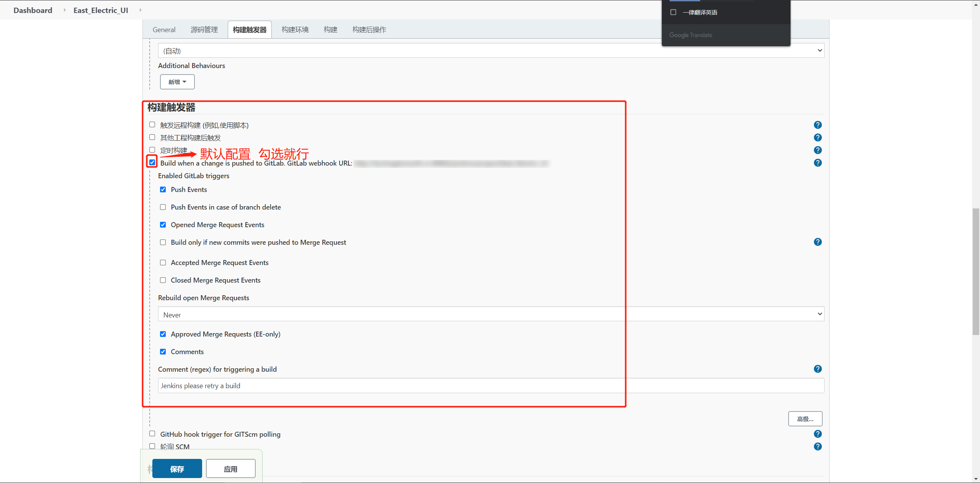Enable Accepted Merge Request Events checkbox
Image resolution: width=980 pixels, height=483 pixels.
tap(163, 263)
